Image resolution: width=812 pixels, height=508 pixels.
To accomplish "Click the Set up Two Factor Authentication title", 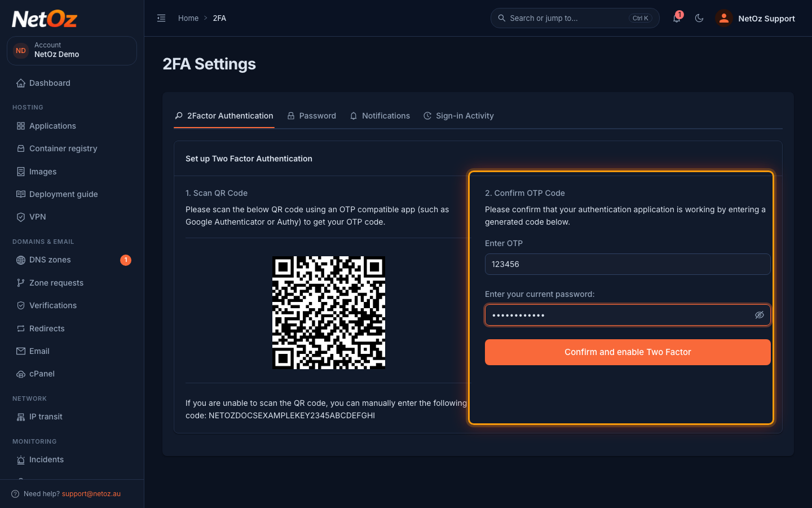I will [x=249, y=159].
